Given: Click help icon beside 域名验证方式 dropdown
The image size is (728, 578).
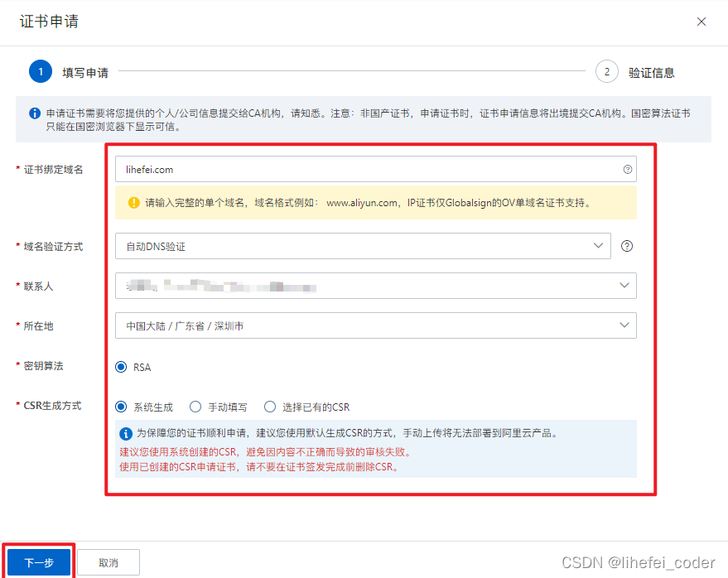Looking at the screenshot, I should [x=627, y=246].
